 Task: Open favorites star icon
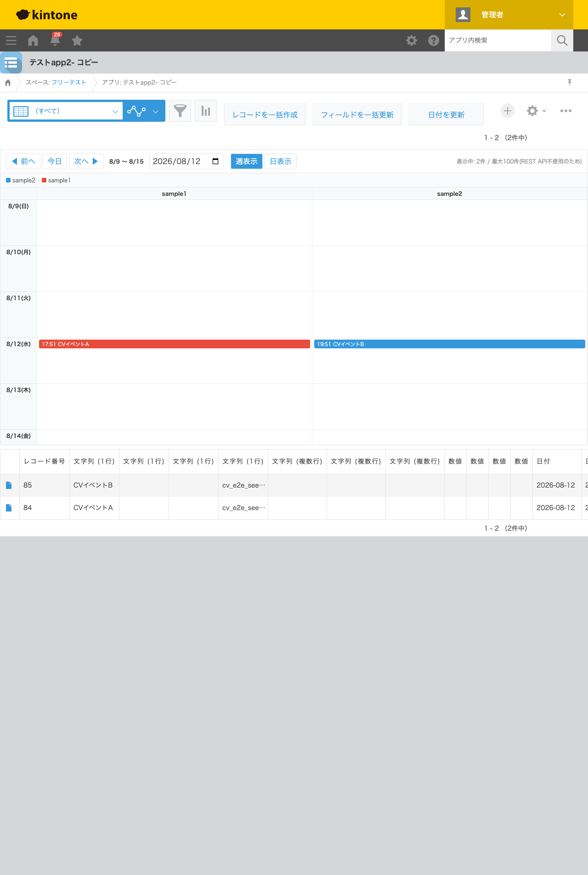click(77, 40)
